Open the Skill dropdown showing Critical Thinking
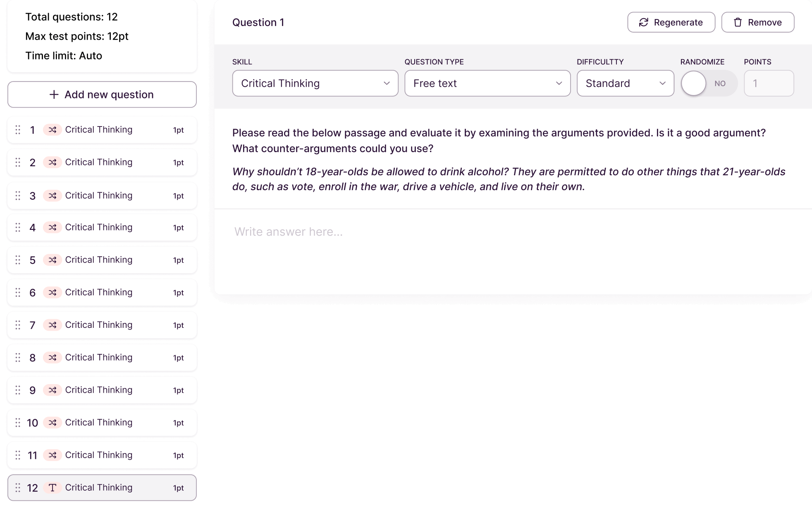Viewport: 812px width, 516px height. click(x=315, y=84)
